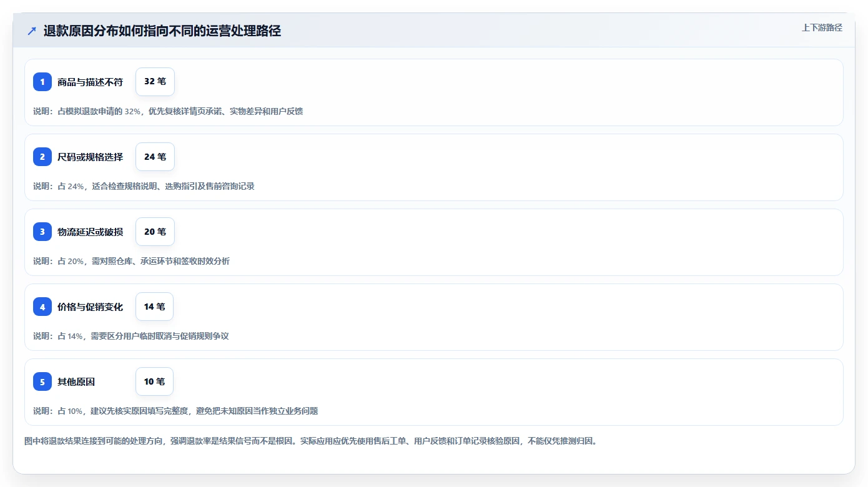The width and height of the screenshot is (868, 487).
Task: Select the number 5 badge for 其他原因
Action: coord(42,381)
